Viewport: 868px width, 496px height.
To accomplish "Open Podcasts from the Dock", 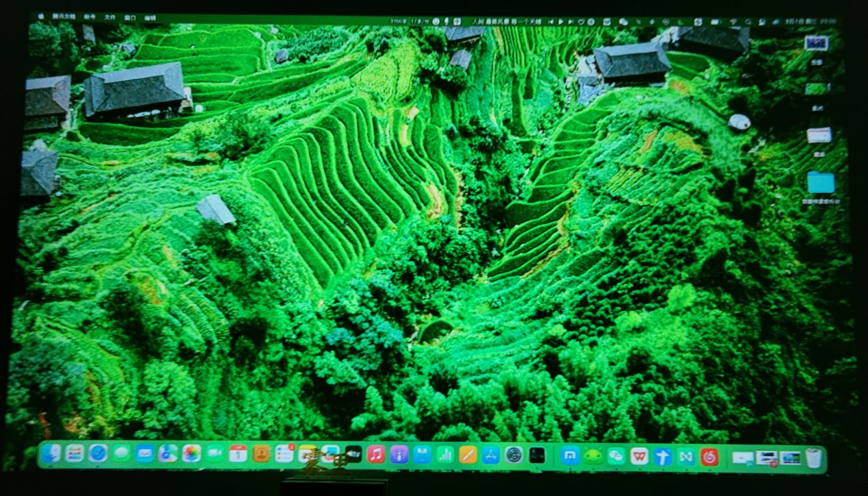I will pos(399,454).
